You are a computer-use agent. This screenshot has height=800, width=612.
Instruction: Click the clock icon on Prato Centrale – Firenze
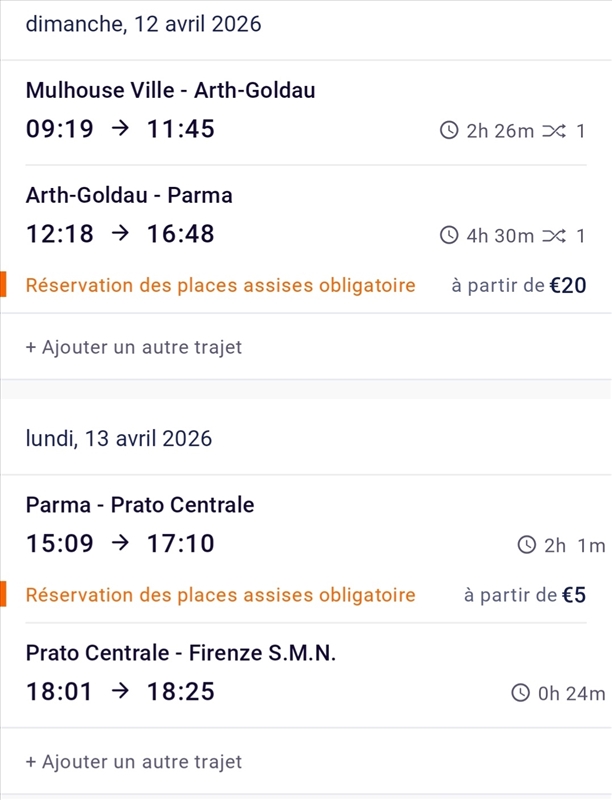click(x=520, y=693)
